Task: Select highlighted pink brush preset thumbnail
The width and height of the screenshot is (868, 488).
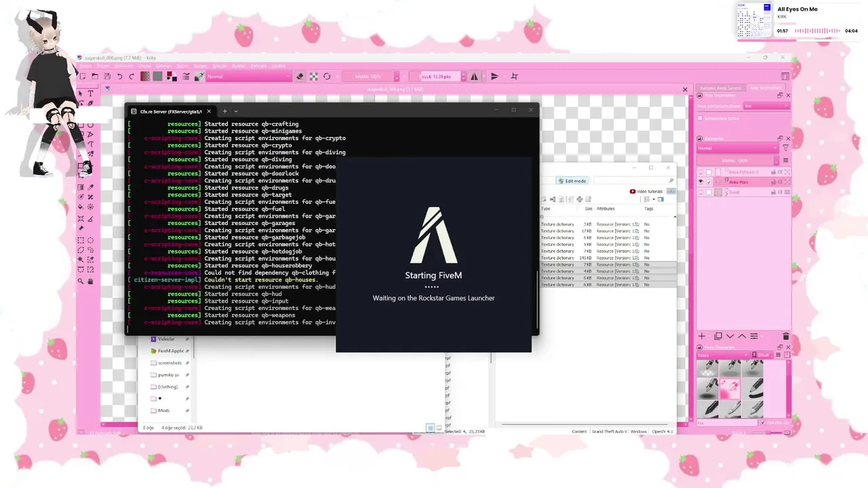Action: pyautogui.click(x=730, y=388)
